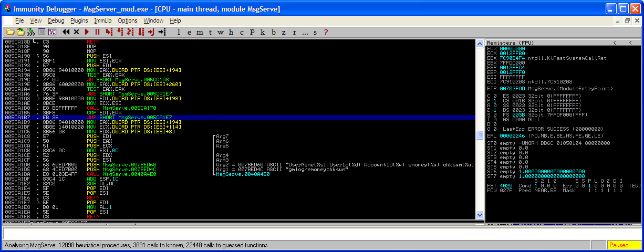Pause execution with the red pause icon
The width and height of the screenshot is (644, 252).
point(97,32)
